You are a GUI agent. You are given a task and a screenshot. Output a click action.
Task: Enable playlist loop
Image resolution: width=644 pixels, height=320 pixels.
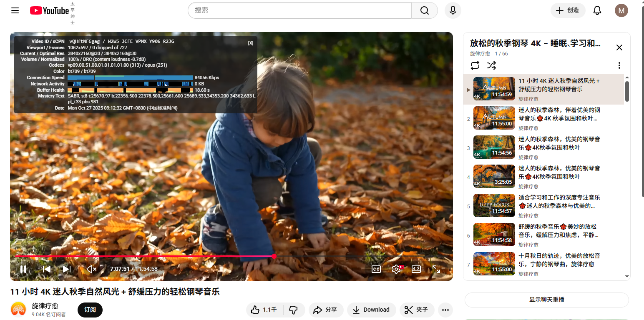475,65
